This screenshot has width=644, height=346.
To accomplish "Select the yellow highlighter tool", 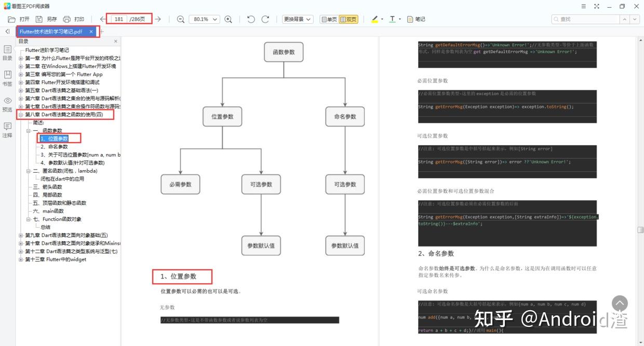I will (x=375, y=19).
